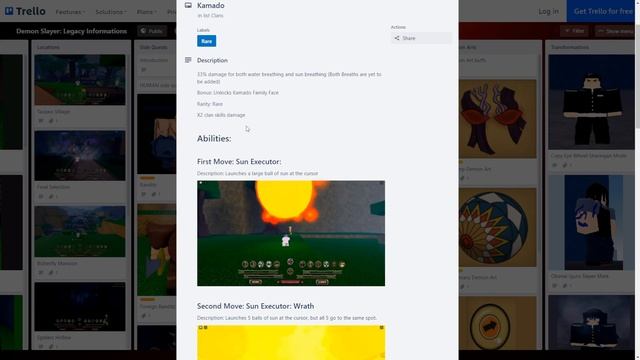Viewport: 640px width, 360px height.
Task: Click the Rarity: Rare description line
Action: click(210, 104)
